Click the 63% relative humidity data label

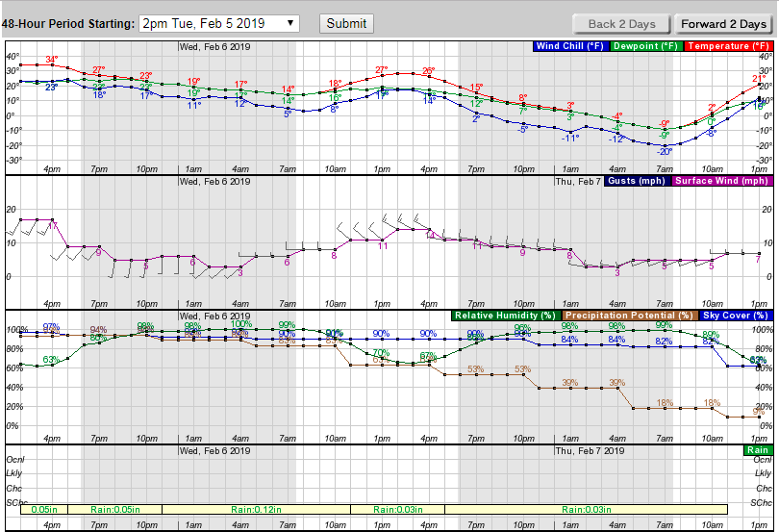coord(51,360)
